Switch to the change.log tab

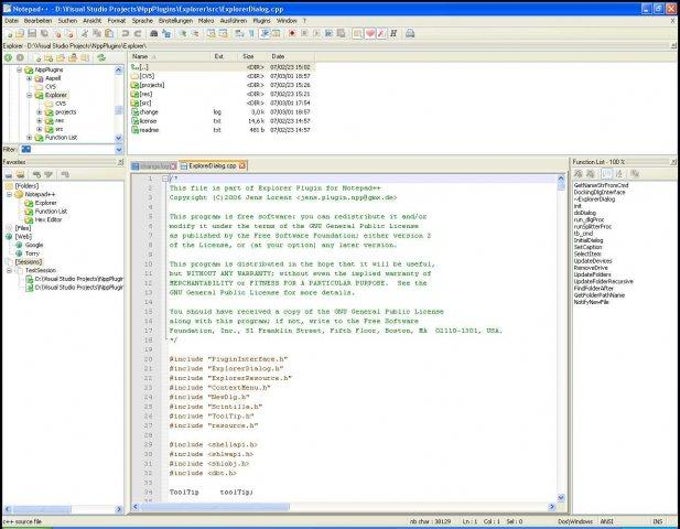pos(155,165)
